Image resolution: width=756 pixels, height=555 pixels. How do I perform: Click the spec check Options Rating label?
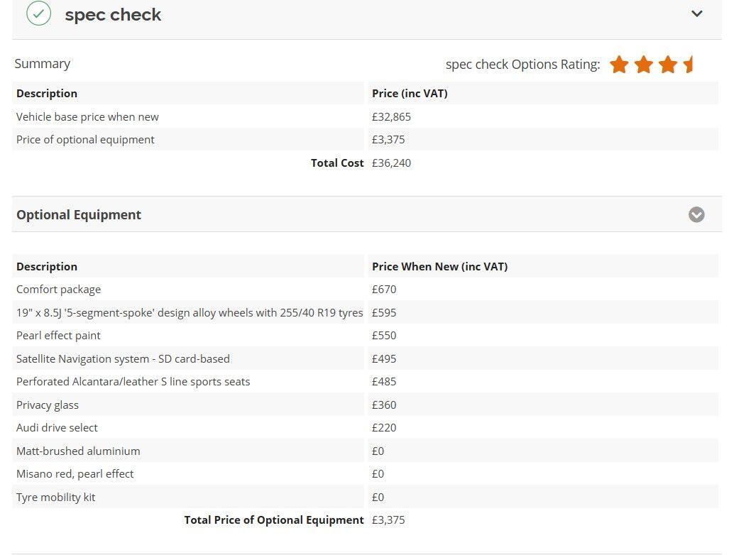point(522,64)
